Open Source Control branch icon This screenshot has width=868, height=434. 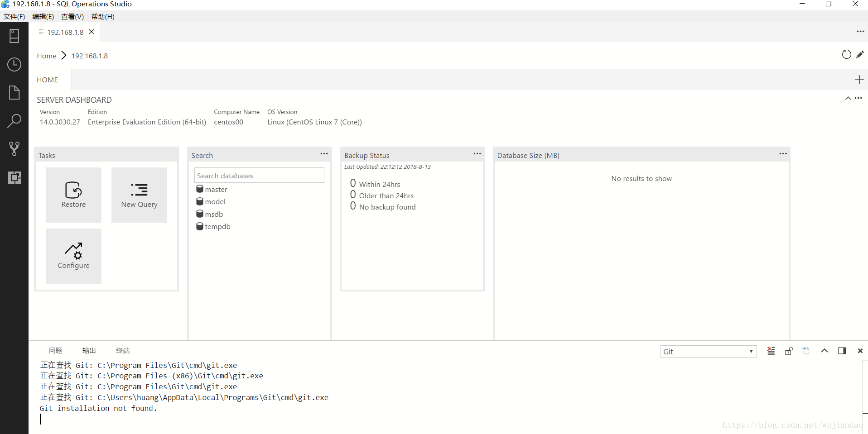[x=14, y=149]
